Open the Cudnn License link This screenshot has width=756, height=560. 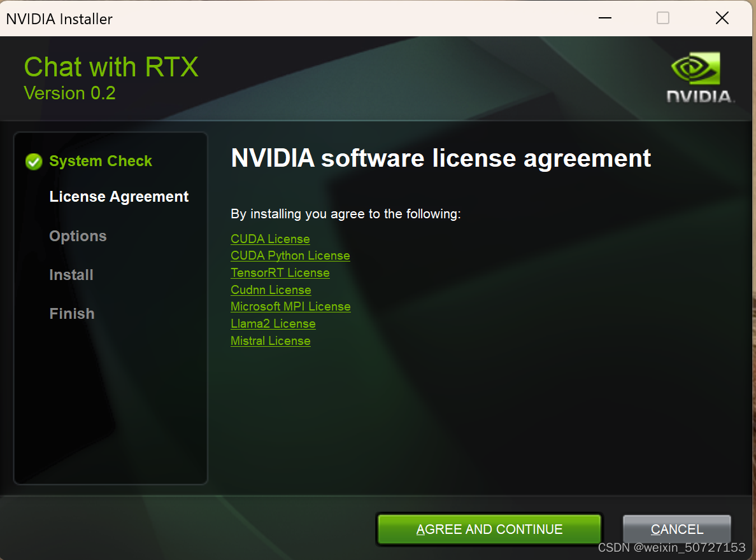coord(271,290)
